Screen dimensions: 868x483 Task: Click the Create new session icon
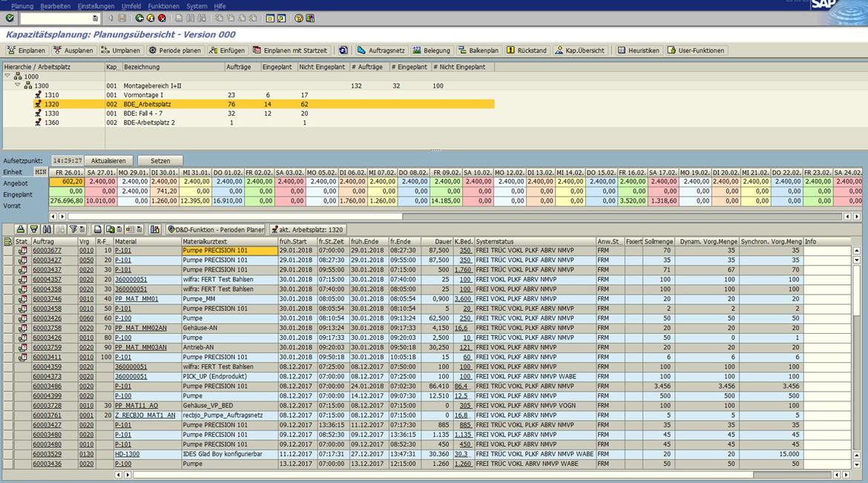coord(270,19)
